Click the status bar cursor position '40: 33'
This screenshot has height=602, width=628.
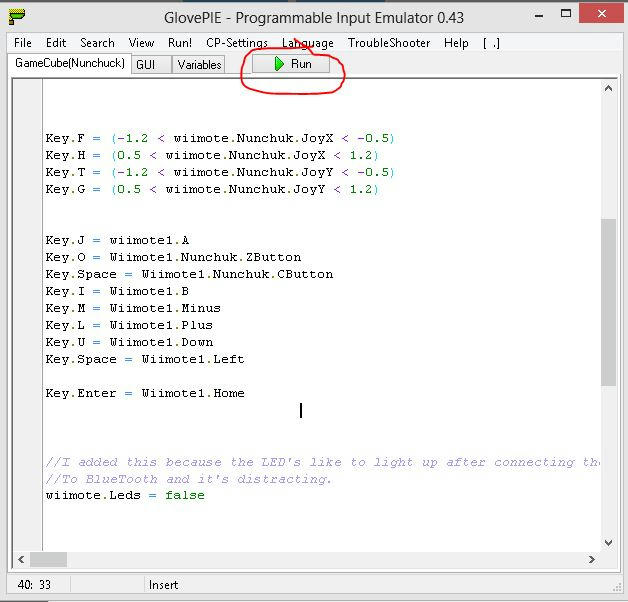click(34, 585)
